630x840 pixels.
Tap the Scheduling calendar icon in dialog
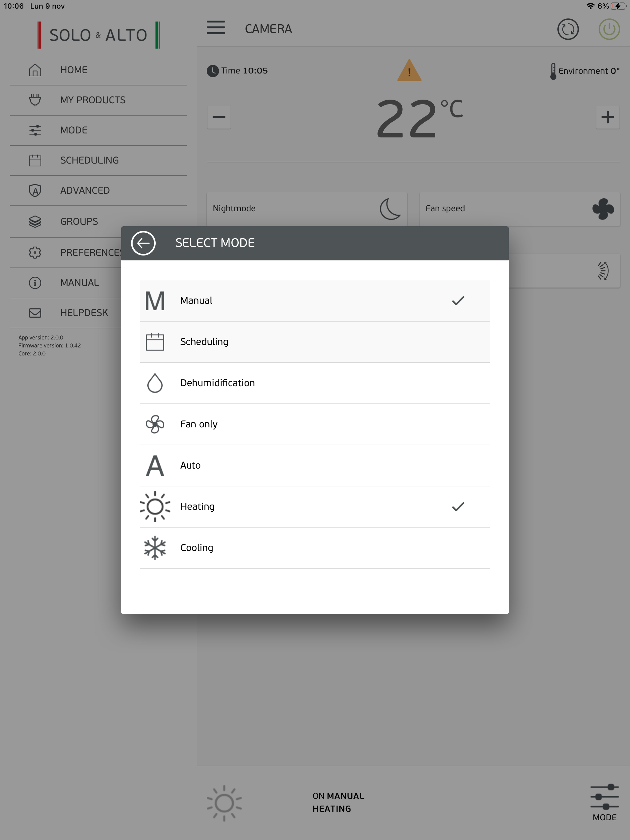(155, 342)
